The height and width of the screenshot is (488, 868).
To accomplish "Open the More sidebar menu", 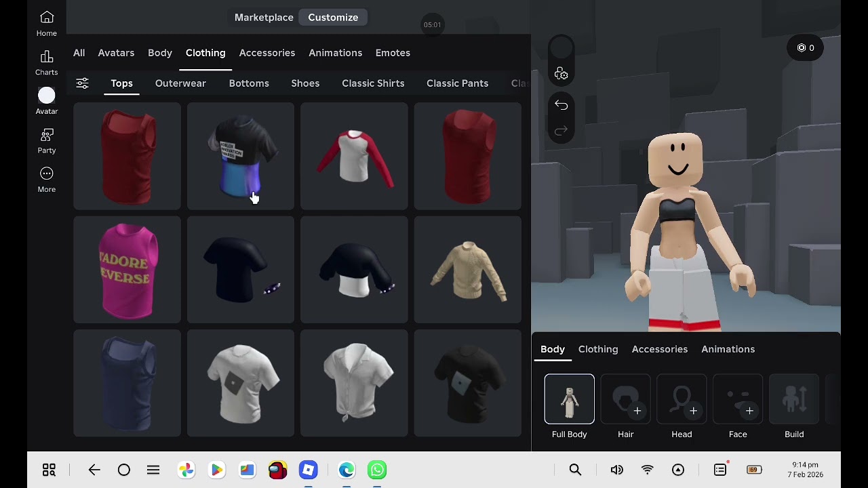I will (x=46, y=180).
